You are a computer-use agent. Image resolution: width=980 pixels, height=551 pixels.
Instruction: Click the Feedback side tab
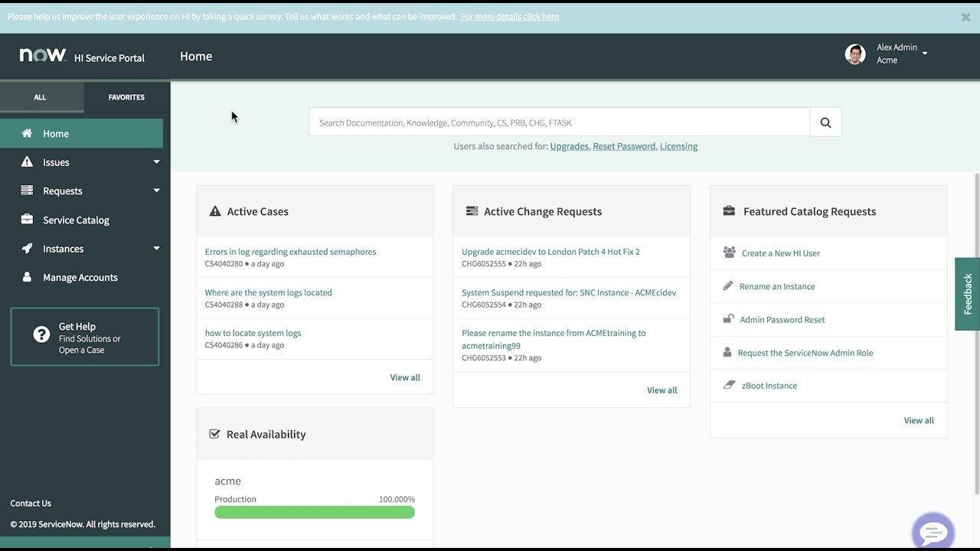(968, 294)
